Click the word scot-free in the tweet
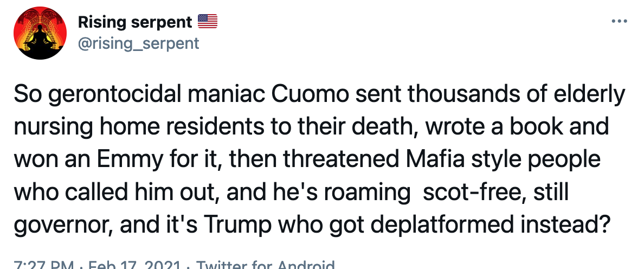This screenshot has width=644, height=269. (472, 193)
